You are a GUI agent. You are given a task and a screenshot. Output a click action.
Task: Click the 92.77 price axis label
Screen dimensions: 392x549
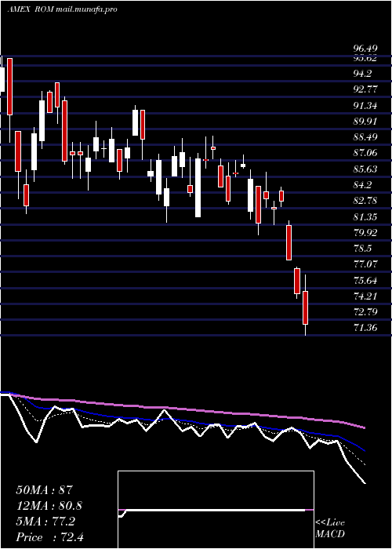pos(365,89)
